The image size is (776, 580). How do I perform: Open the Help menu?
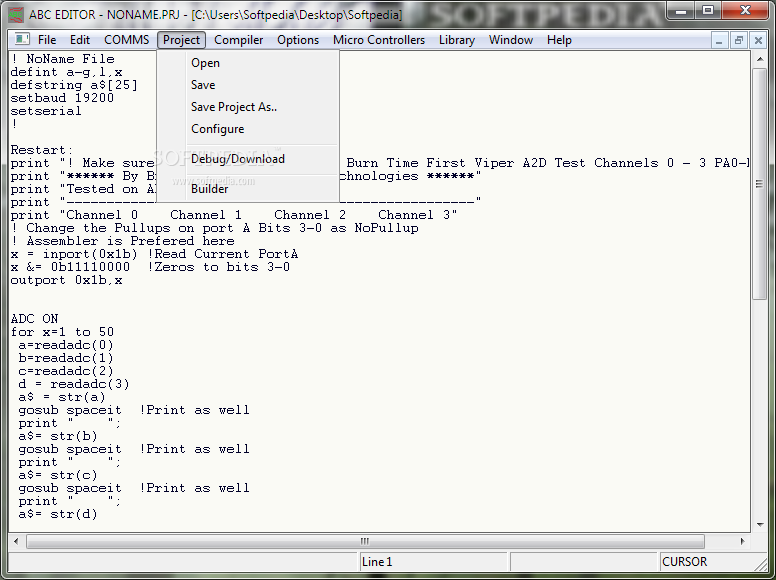click(x=559, y=40)
